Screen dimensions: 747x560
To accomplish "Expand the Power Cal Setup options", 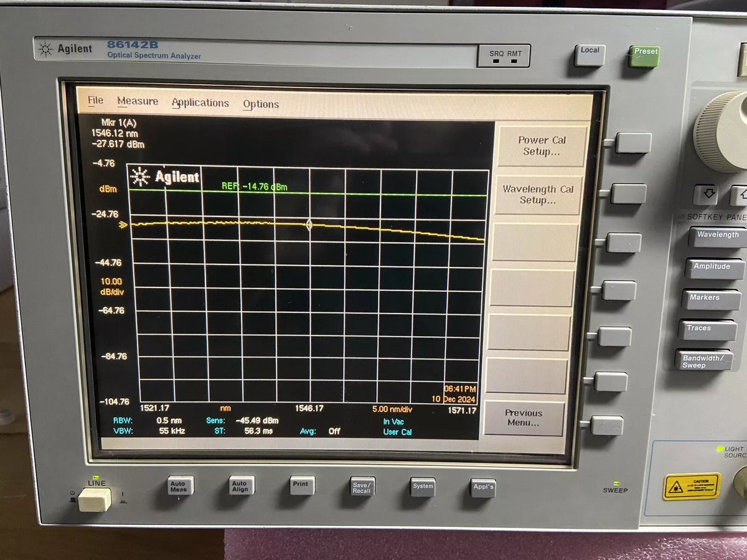I will pyautogui.click(x=540, y=144).
